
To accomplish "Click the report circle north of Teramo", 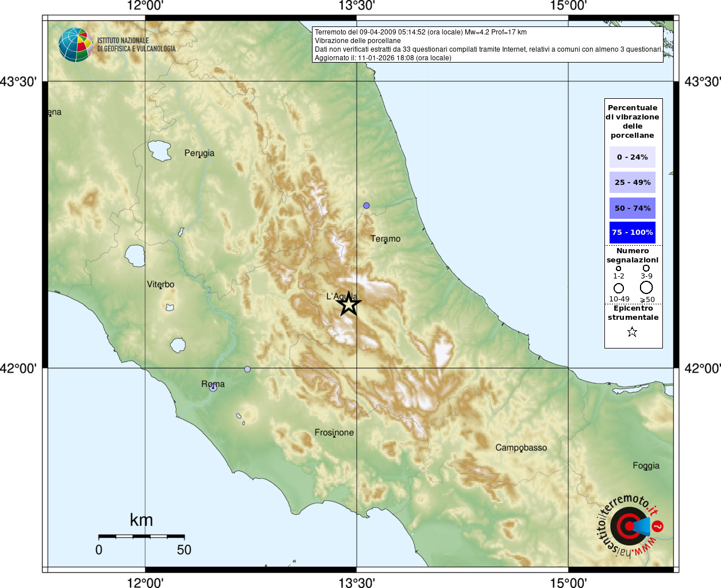I will [x=367, y=206].
